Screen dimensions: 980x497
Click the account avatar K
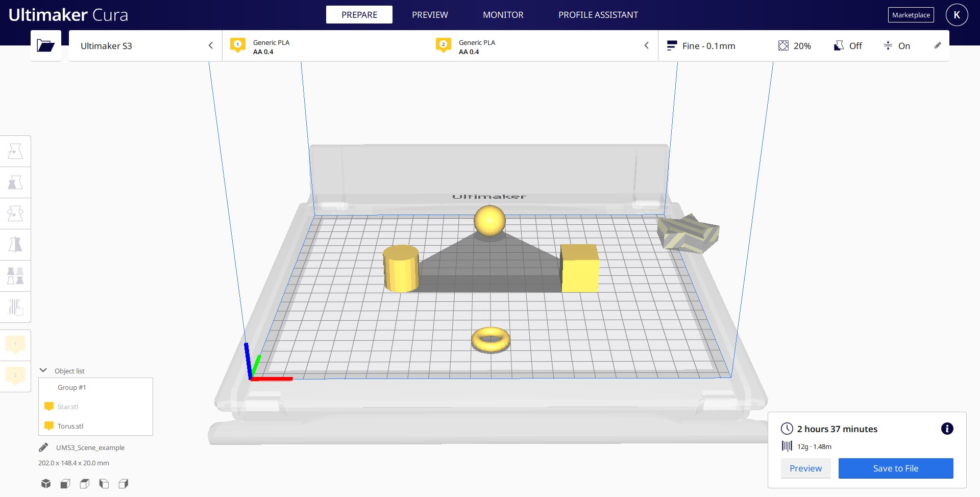957,15
